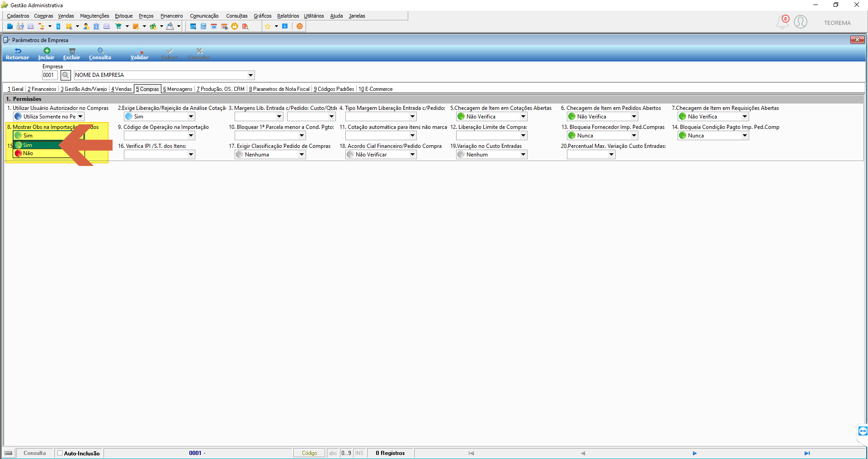Toggle the Auto-Inclusão checkbox
The height and width of the screenshot is (459, 868).
pyautogui.click(x=60, y=453)
